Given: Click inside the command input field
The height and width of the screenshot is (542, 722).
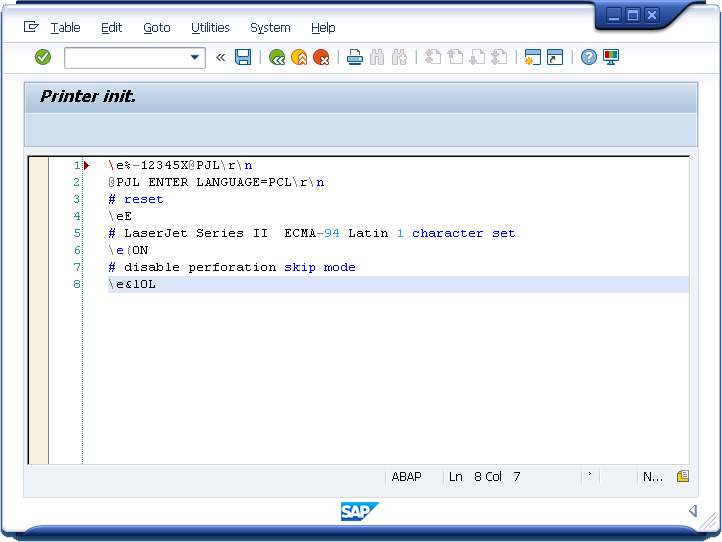Looking at the screenshot, I should [x=126, y=58].
